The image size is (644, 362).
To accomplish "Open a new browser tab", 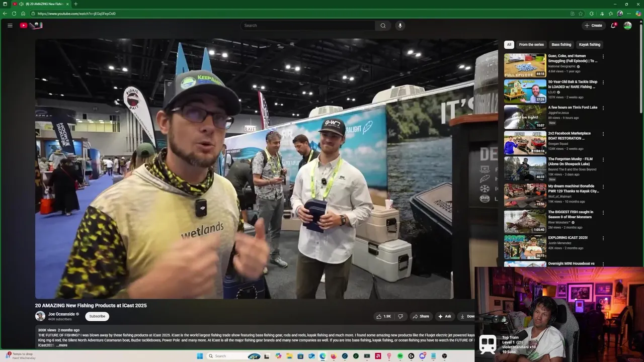I will (x=75, y=4).
